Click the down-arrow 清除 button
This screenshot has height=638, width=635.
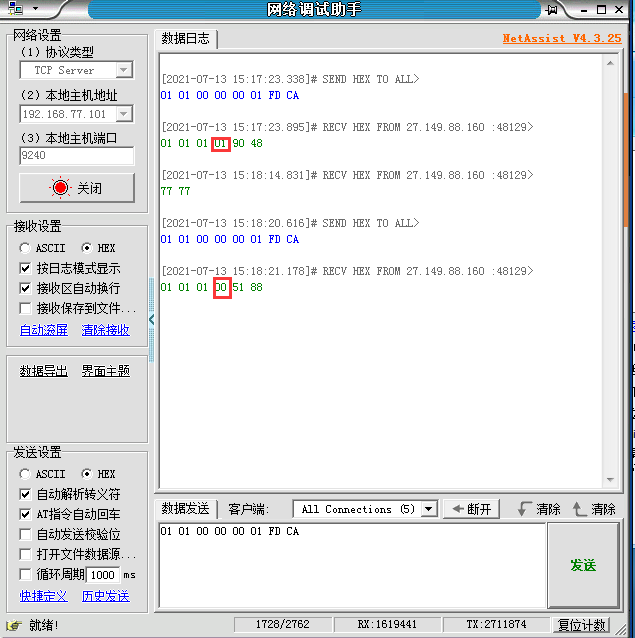[539, 509]
